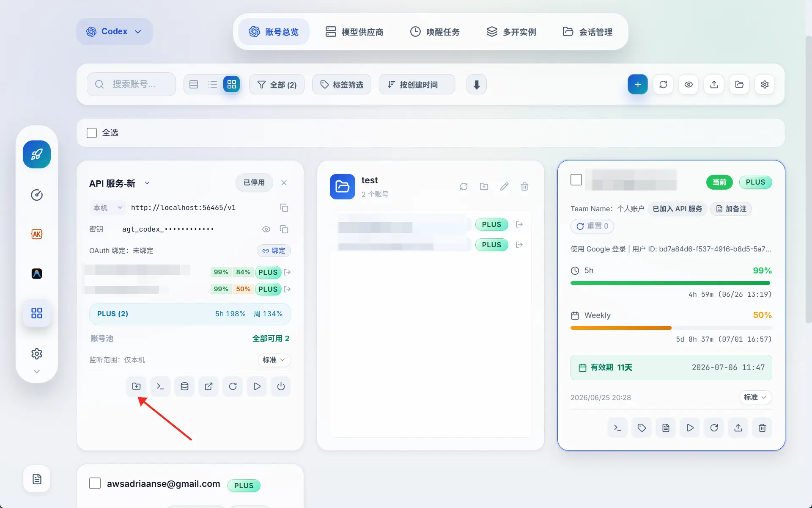Open 标准 dropdown in API service card

(274, 360)
